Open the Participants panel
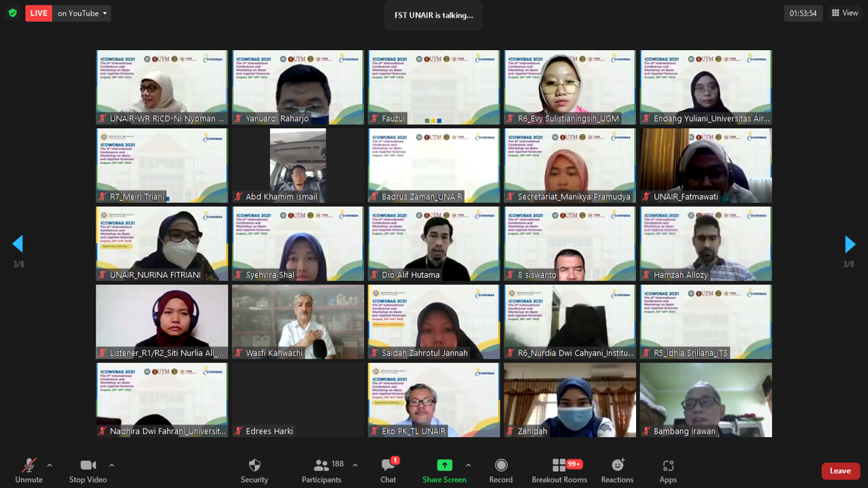868x488 pixels. [321, 470]
